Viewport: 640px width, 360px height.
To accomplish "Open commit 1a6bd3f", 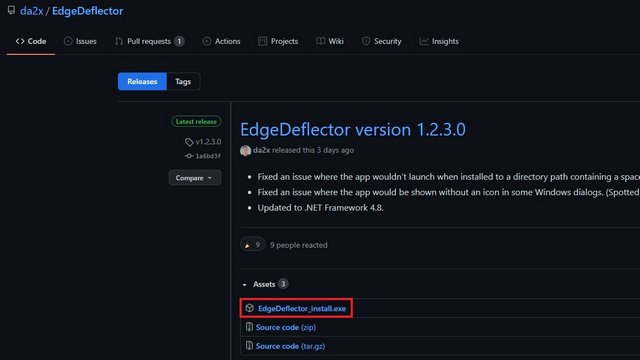I will [208, 156].
